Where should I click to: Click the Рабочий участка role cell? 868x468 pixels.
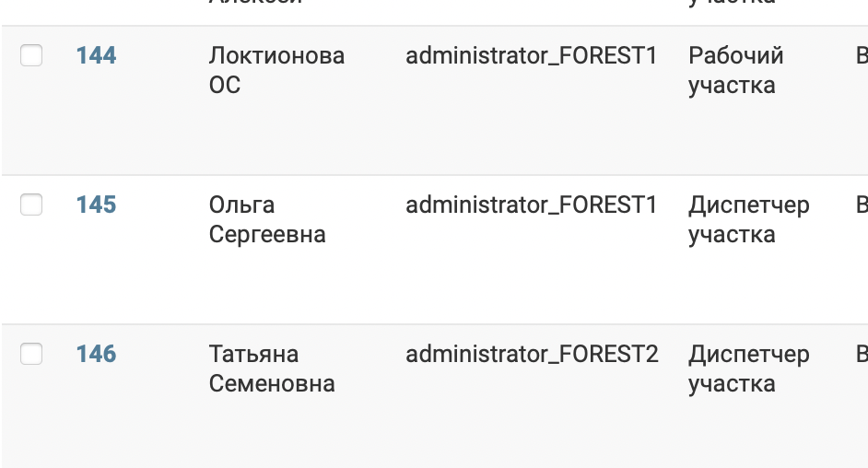[x=735, y=70]
